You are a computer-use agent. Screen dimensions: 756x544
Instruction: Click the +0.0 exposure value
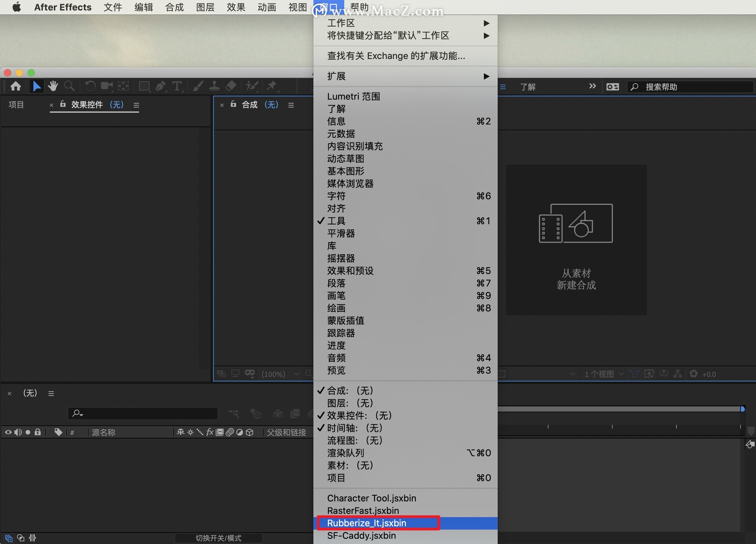coord(709,374)
